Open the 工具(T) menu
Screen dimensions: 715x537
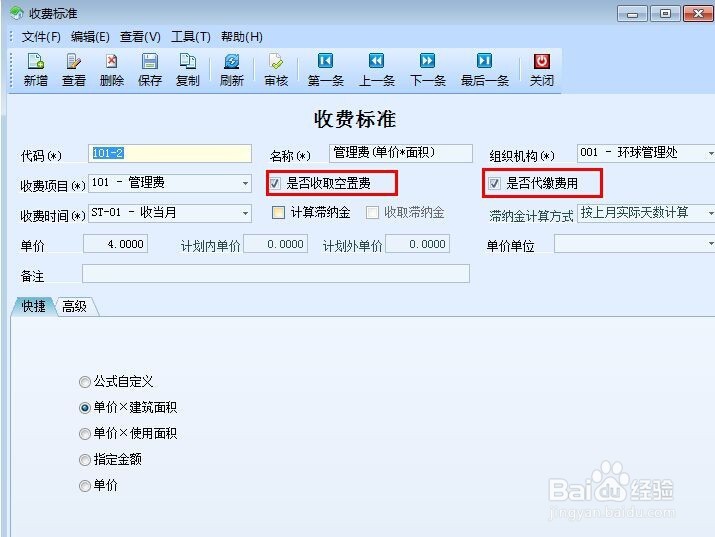coord(191,36)
